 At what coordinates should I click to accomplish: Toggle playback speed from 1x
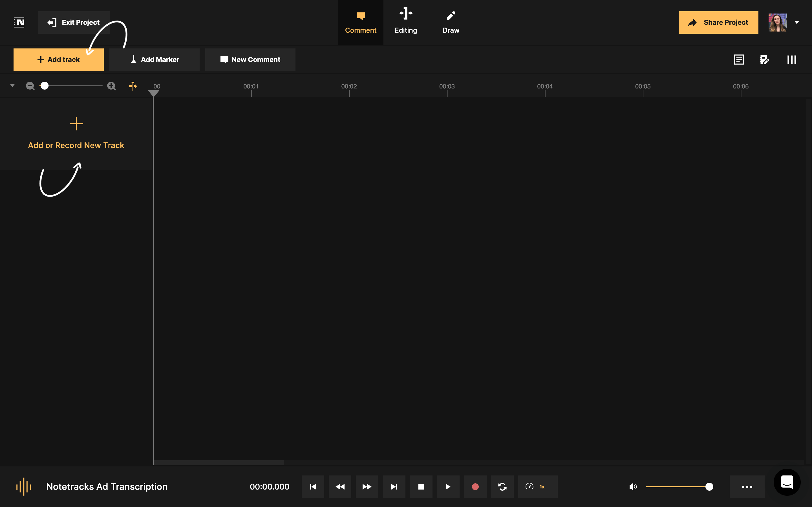click(537, 486)
